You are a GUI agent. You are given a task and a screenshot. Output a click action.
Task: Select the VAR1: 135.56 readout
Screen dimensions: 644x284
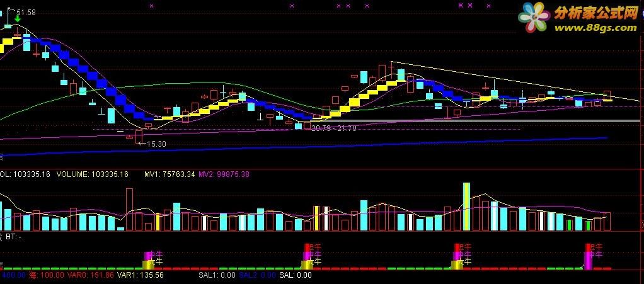[x=140, y=275]
